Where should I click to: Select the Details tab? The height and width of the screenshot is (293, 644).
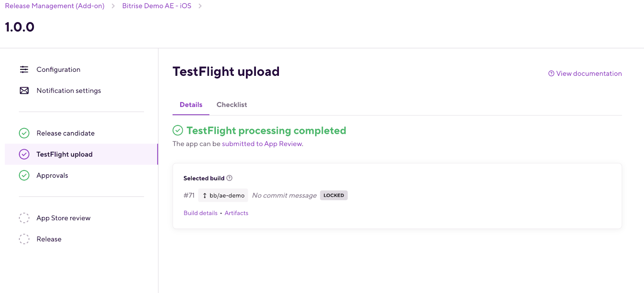(x=191, y=105)
